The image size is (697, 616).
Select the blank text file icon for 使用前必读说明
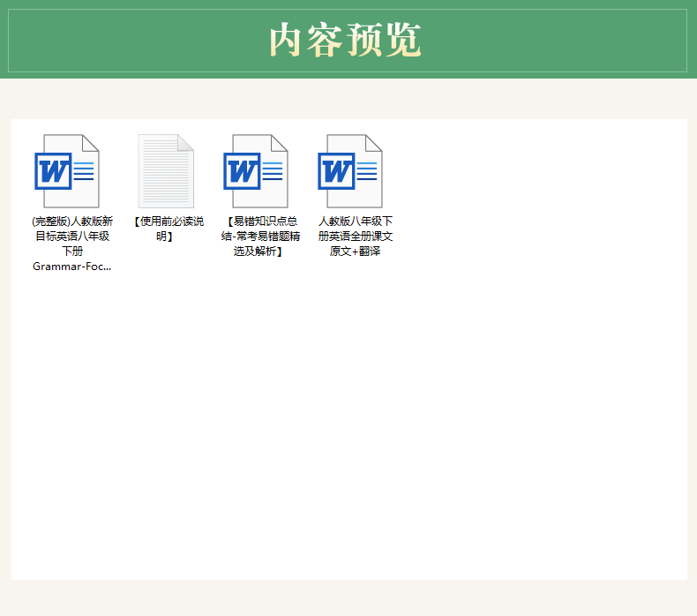click(x=166, y=171)
